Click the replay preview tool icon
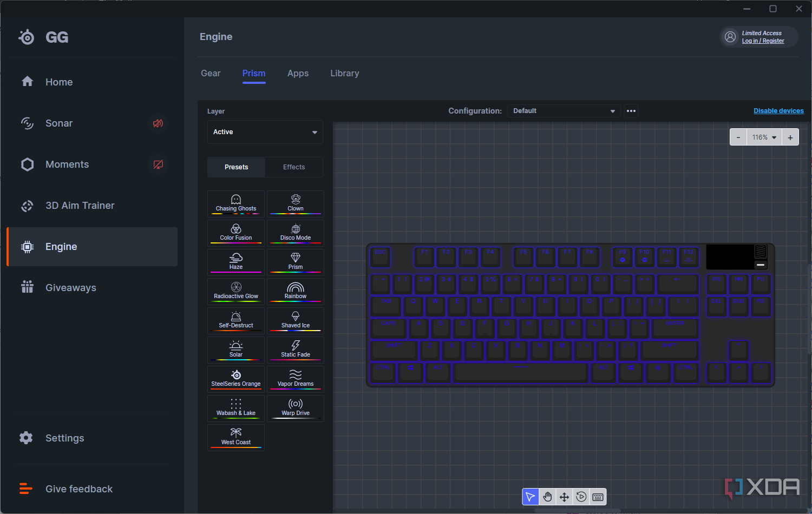This screenshot has height=514, width=812. click(581, 497)
